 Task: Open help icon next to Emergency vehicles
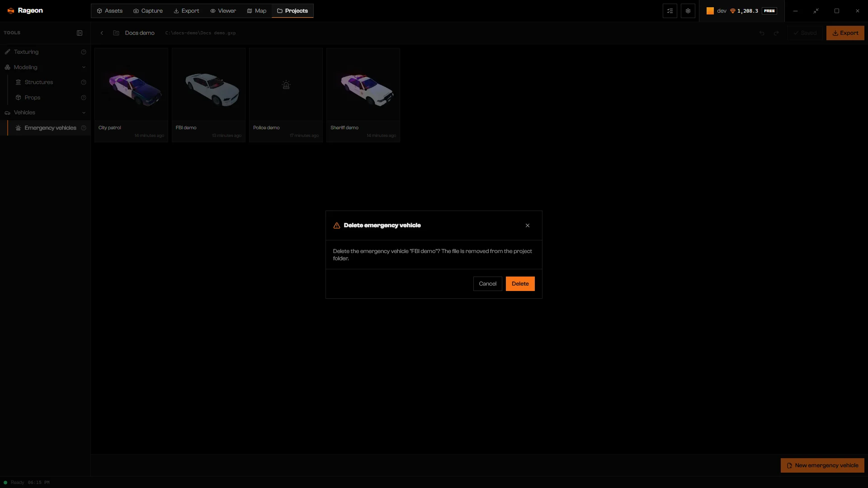click(x=84, y=128)
